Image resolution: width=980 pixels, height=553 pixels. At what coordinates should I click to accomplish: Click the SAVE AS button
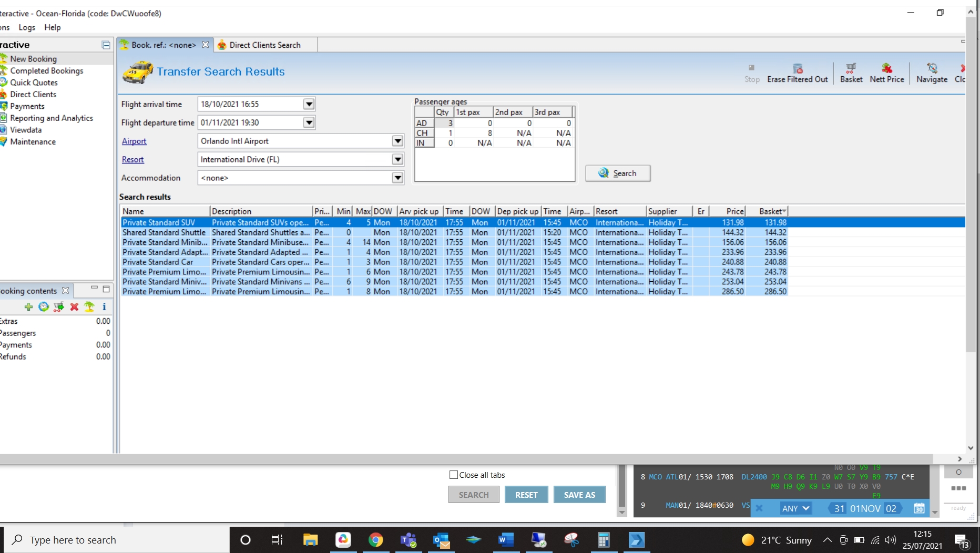(579, 495)
